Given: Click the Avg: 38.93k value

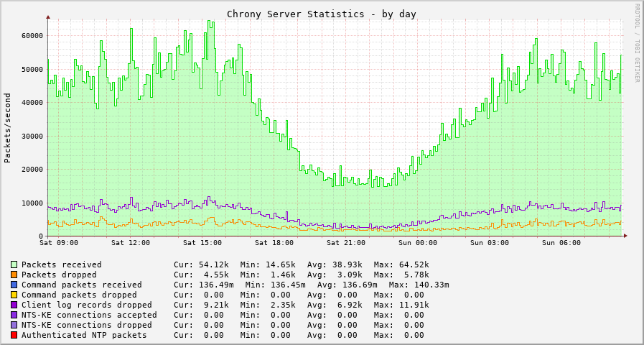Looking at the screenshot, I should (x=335, y=264).
